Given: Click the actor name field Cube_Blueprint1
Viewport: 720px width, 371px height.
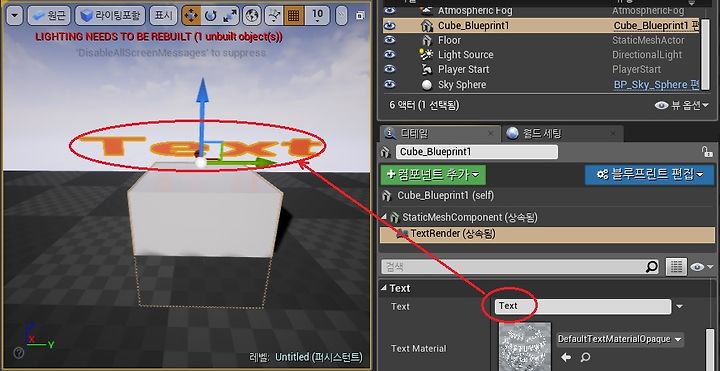Looking at the screenshot, I should [x=477, y=152].
